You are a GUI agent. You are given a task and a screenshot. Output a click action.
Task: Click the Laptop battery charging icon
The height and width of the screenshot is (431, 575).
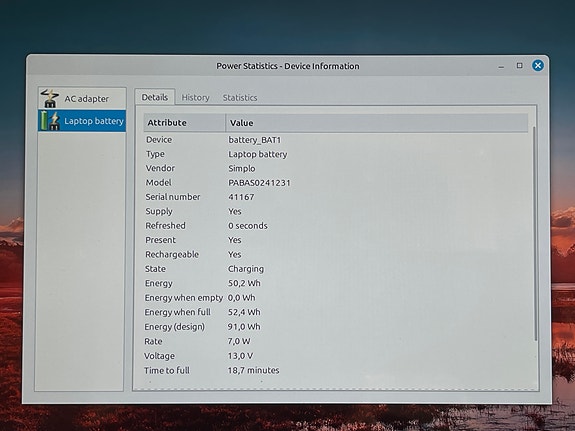50,121
